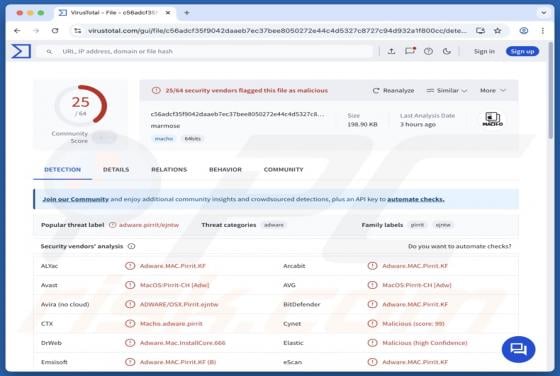Screen dimensions: 560x376
Task: Click the VirusTotal logo icon
Action: (21, 51)
